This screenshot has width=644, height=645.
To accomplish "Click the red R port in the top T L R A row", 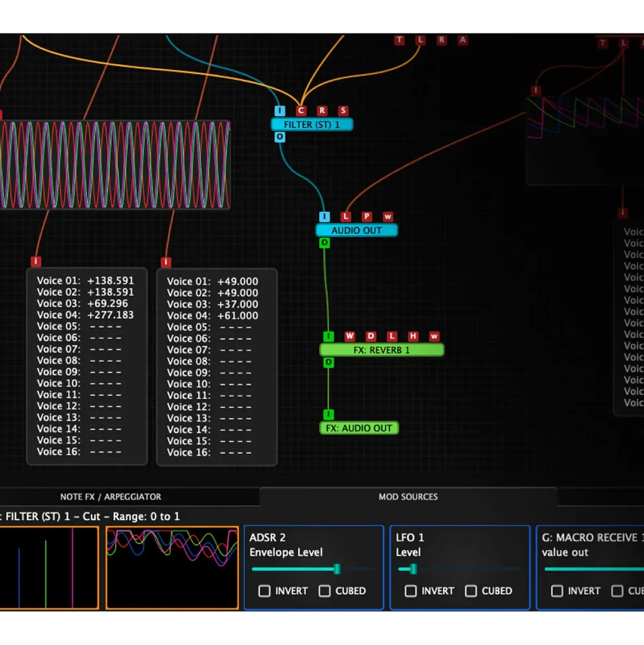I will click(442, 40).
